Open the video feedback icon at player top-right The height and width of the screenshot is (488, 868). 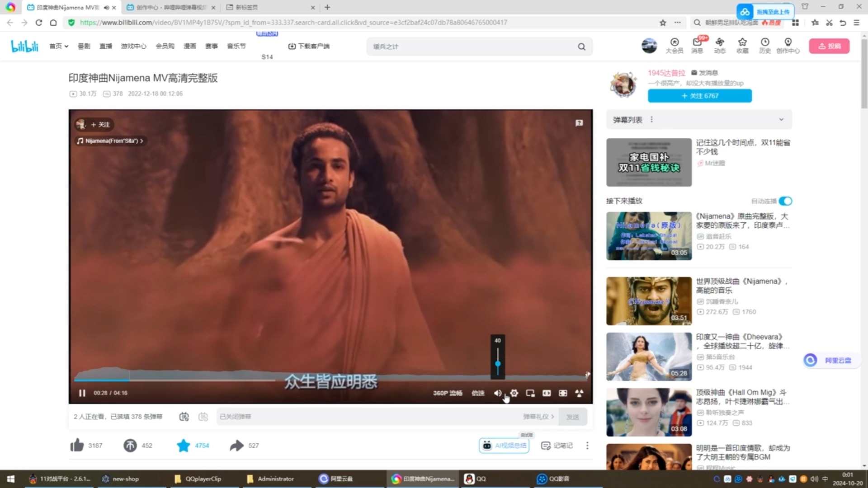click(x=579, y=123)
